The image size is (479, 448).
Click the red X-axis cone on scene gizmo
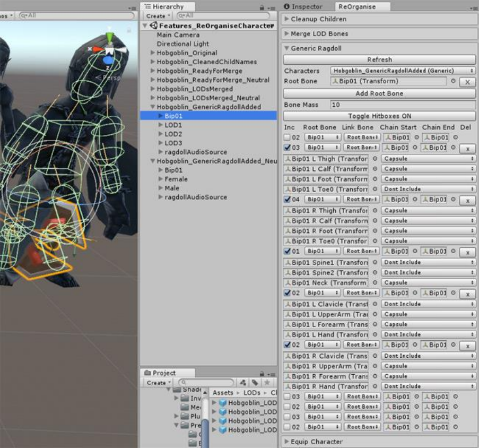[97, 49]
